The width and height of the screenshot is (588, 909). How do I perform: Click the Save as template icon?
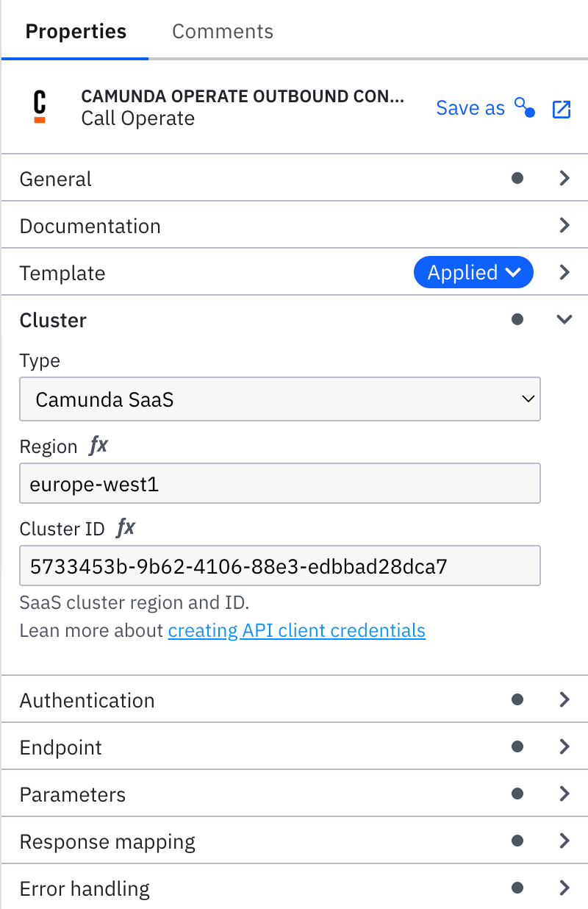point(525,108)
